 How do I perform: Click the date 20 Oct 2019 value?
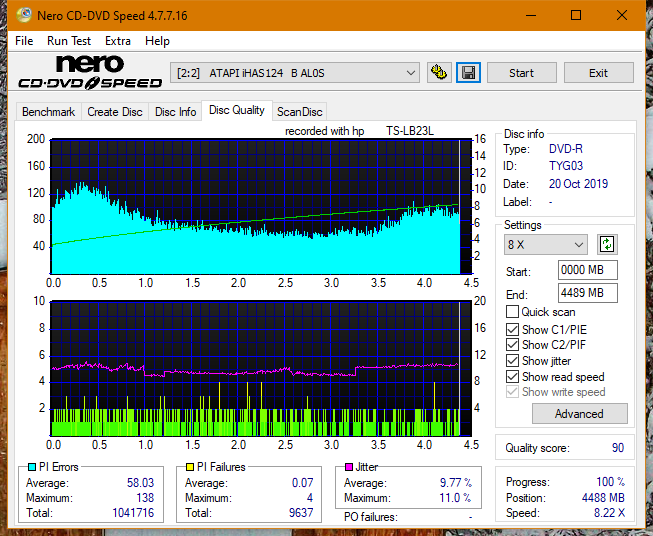(578, 184)
